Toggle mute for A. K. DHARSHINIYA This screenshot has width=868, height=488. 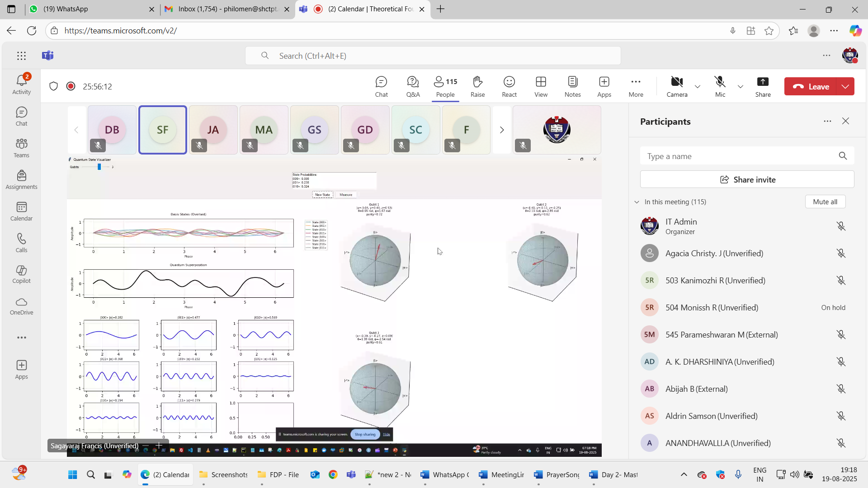(x=841, y=361)
